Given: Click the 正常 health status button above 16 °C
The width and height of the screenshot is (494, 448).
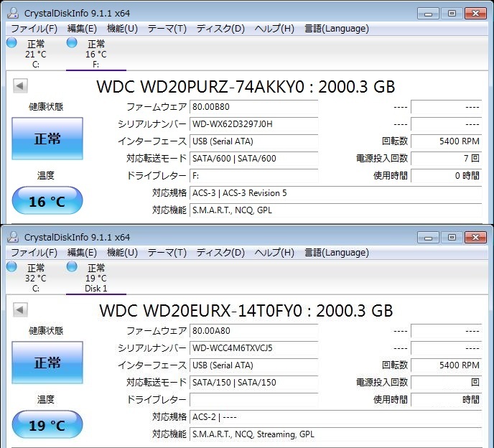Looking at the screenshot, I should [47, 139].
